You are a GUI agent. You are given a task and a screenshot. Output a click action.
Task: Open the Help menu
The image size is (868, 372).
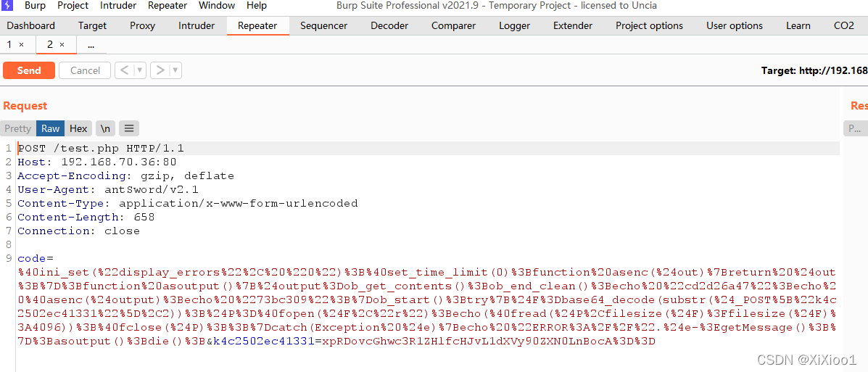coord(257,6)
